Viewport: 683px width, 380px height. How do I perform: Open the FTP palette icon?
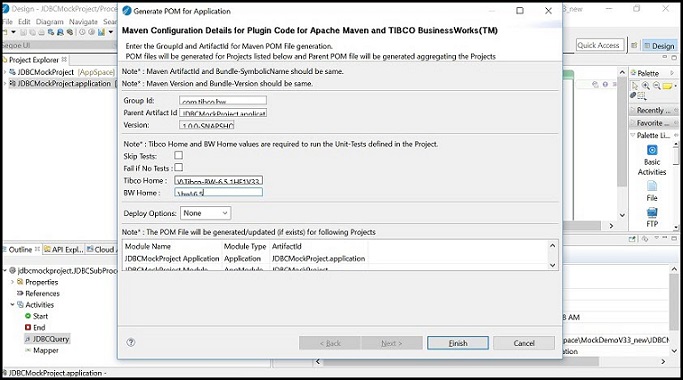[652, 212]
